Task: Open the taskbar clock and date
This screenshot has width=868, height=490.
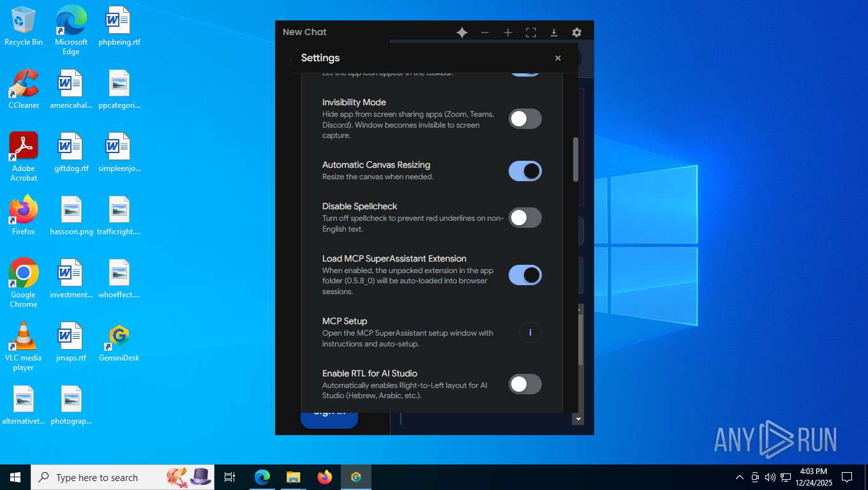Action: [x=813, y=477]
